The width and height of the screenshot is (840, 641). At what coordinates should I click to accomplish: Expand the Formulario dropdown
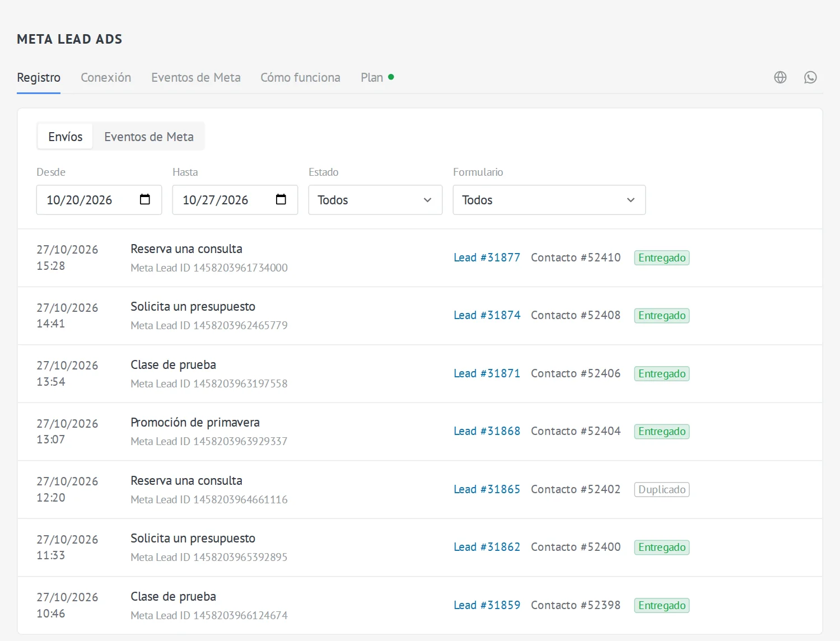click(x=549, y=200)
